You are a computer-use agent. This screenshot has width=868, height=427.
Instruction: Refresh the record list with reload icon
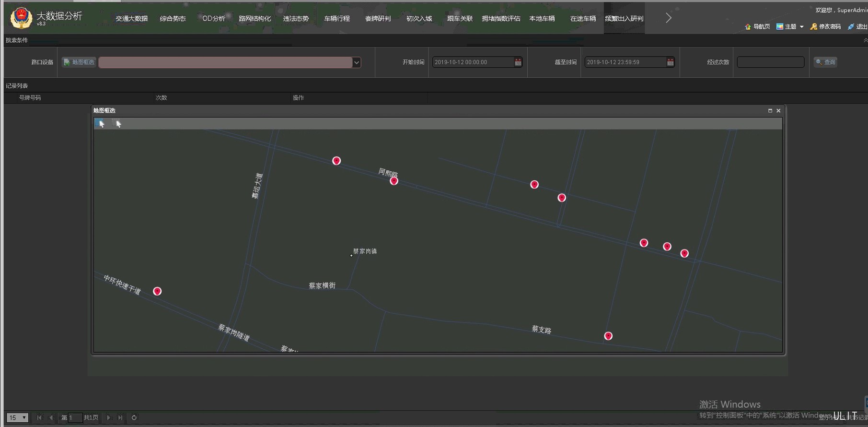[134, 417]
